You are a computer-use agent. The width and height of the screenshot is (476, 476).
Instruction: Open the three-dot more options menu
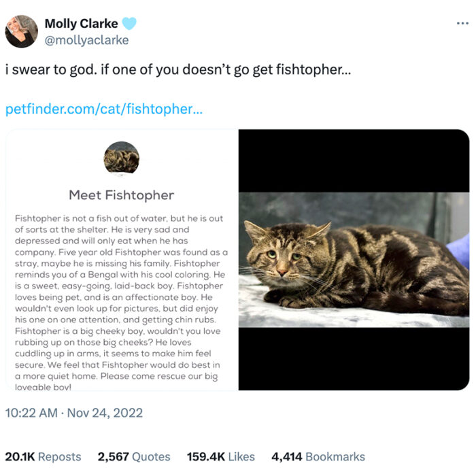click(462, 22)
